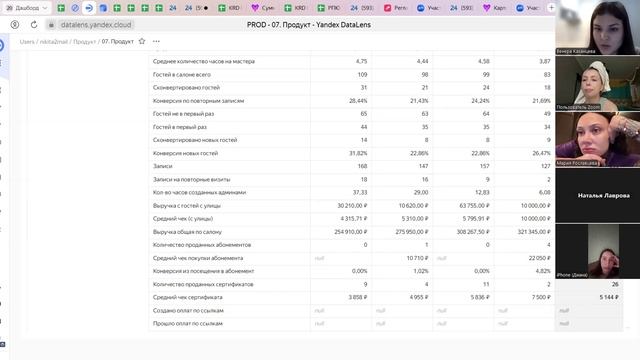
Task: Click row 'Количество проданных сертификатов'
Action: pyautogui.click(x=203, y=284)
